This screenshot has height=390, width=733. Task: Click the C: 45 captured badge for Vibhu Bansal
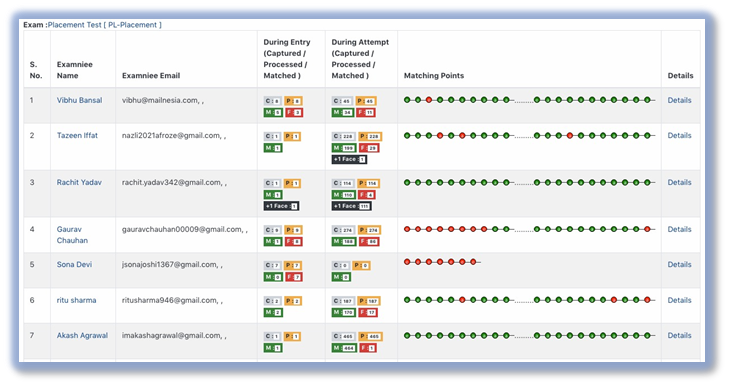(342, 101)
